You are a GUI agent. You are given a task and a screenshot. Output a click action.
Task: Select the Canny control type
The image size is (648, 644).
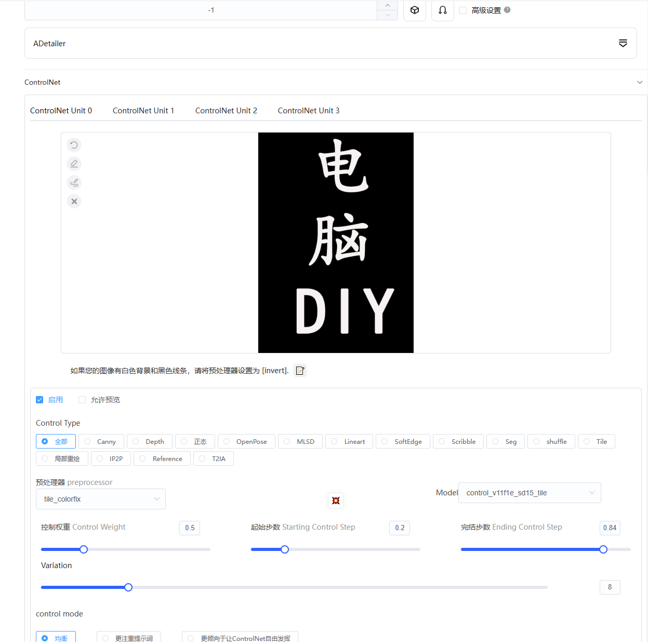tap(101, 441)
